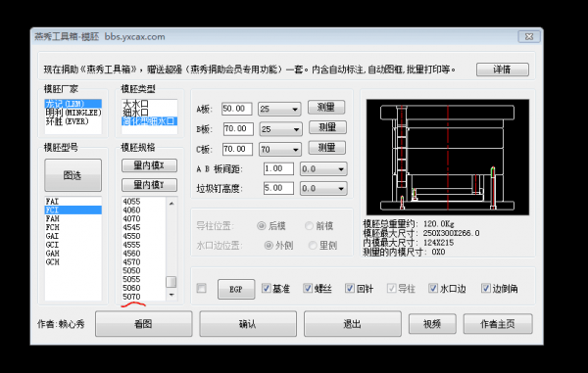Click 测量 button for B板
This screenshot has height=373, width=588.
(327, 127)
